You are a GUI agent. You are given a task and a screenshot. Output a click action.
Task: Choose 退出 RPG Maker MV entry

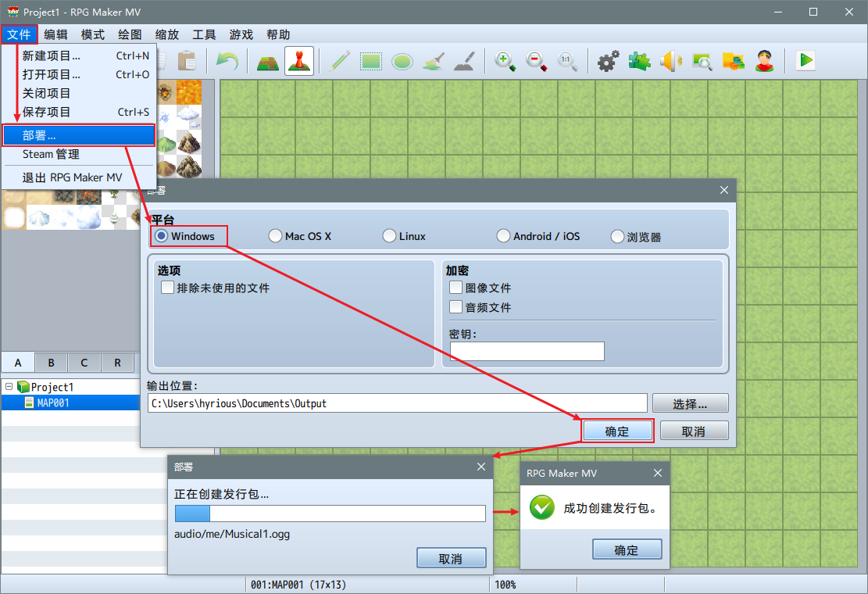point(79,177)
